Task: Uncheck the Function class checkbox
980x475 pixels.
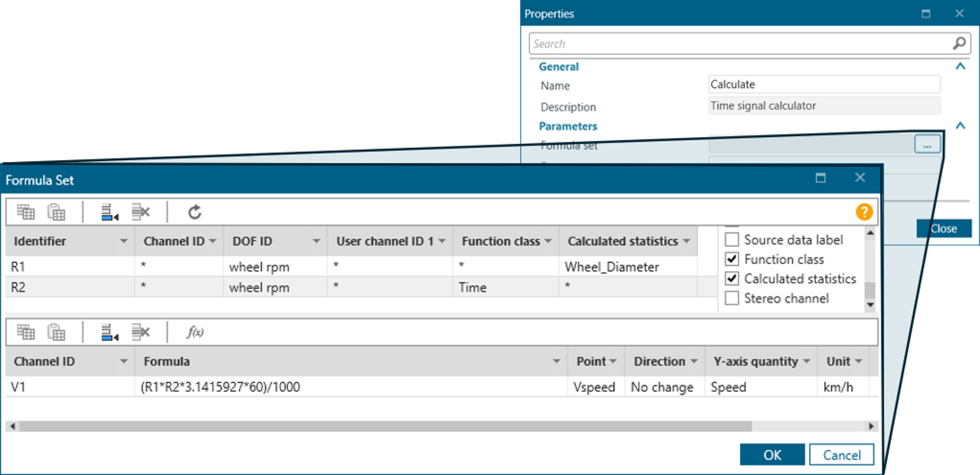Action: click(x=732, y=259)
